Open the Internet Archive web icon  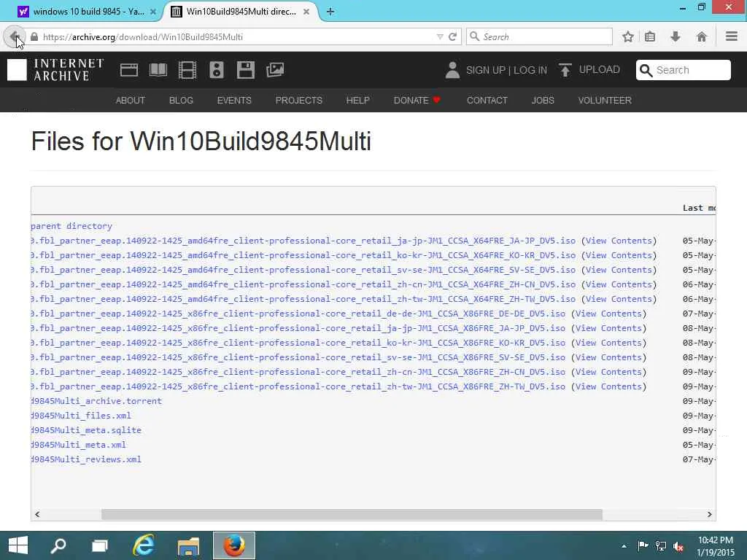coord(128,70)
